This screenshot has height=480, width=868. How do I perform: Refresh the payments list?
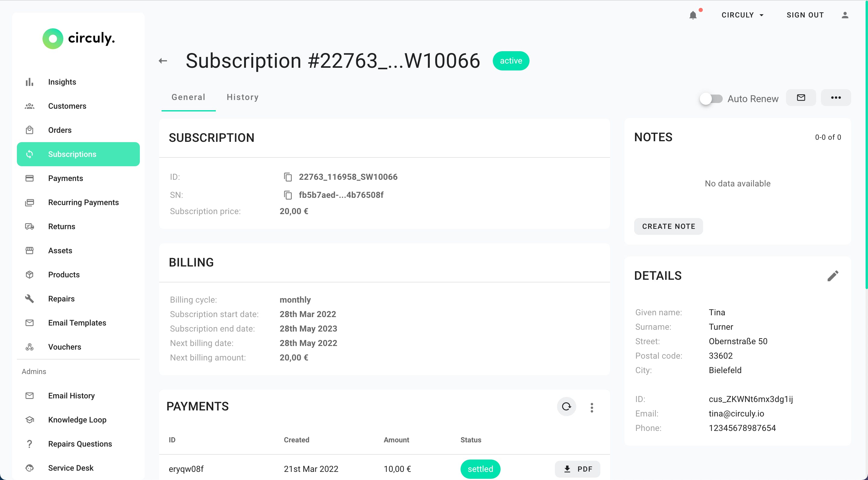(566, 407)
